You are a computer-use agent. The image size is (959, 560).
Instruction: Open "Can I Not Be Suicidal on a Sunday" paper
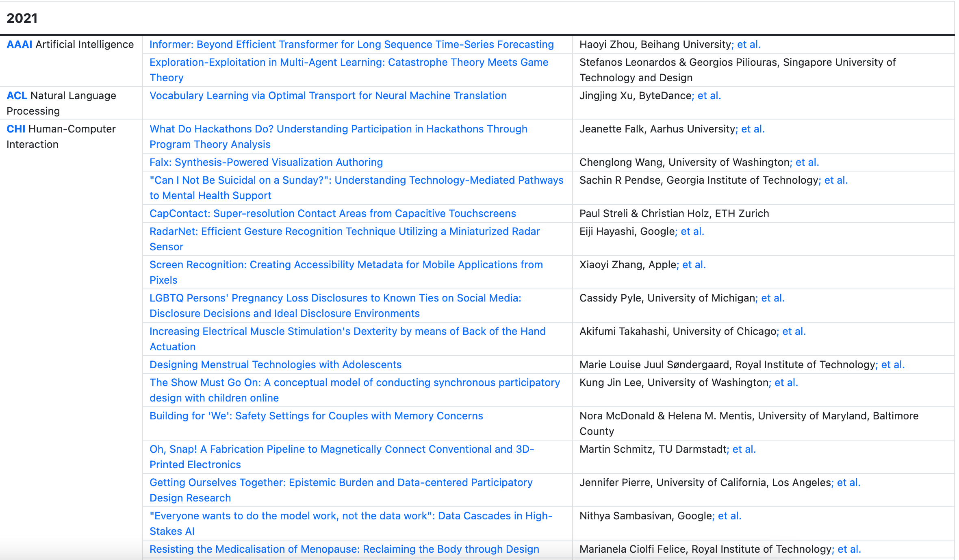point(356,188)
